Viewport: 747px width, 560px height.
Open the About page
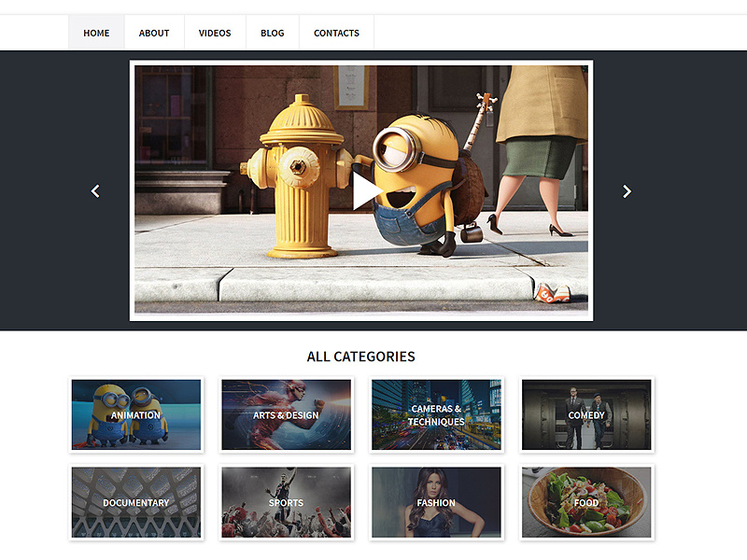click(x=154, y=33)
